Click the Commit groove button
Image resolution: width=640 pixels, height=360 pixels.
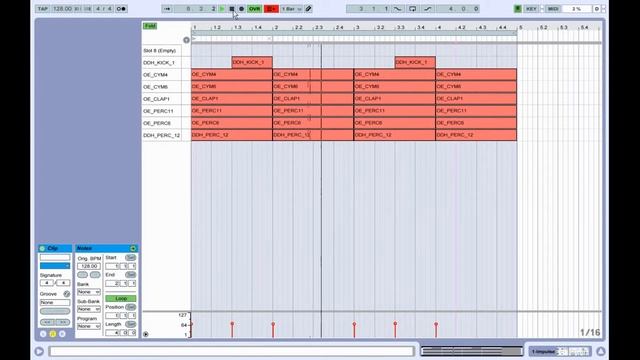[55, 311]
